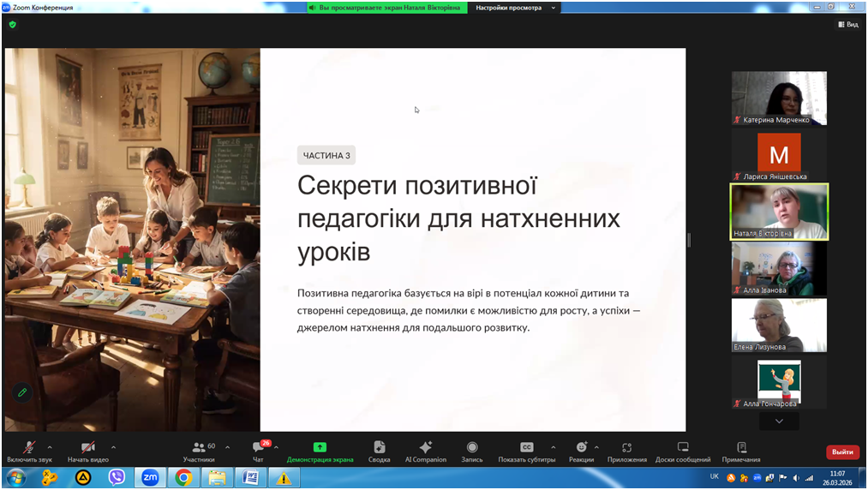Open Viber from the Windows taskbar

[x=117, y=478]
